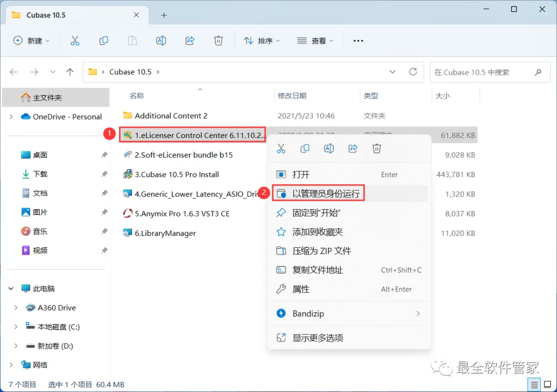Image resolution: width=557 pixels, height=392 pixels.
Task: Open the 查看 view dropdown
Action: click(x=315, y=41)
